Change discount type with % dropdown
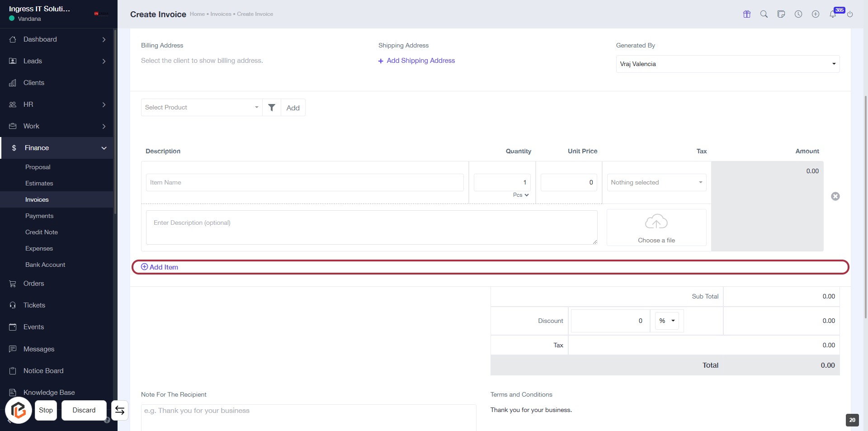 click(x=667, y=321)
